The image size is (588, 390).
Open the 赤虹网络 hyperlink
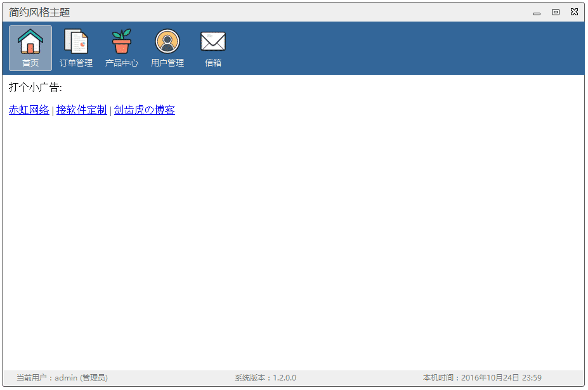[x=29, y=110]
